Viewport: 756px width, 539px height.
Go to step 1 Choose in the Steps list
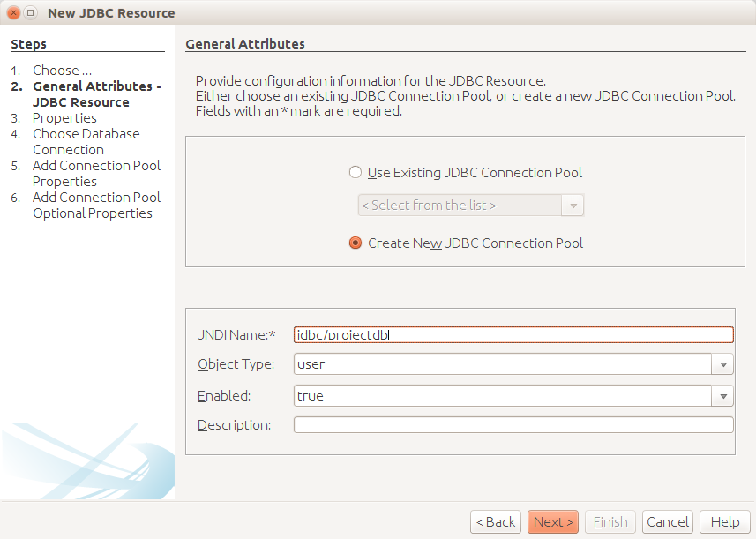tap(61, 70)
